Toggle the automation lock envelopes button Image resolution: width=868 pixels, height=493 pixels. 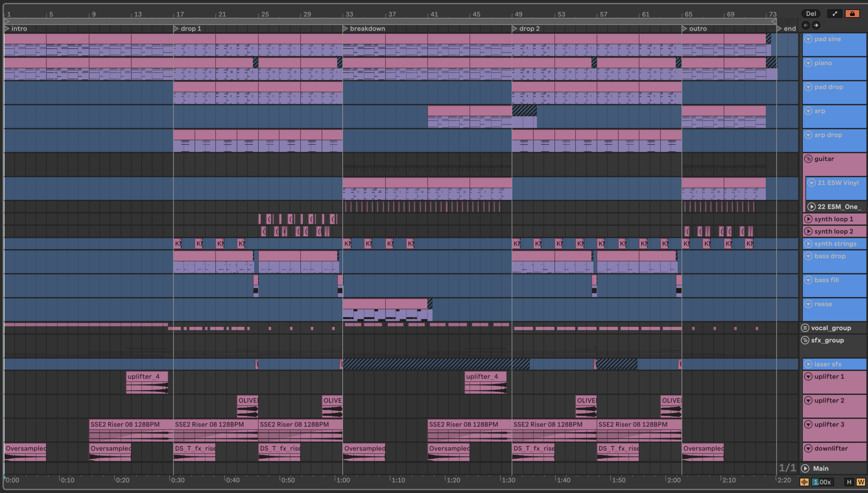click(852, 14)
